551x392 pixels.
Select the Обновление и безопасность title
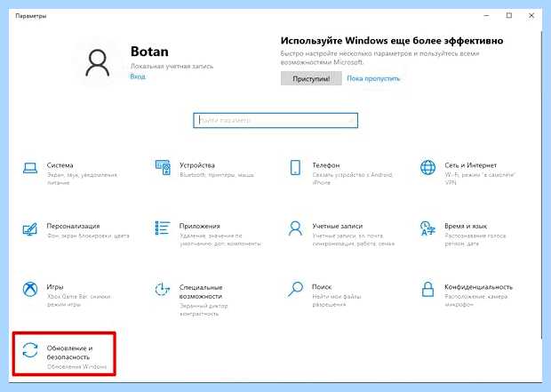[69, 352]
